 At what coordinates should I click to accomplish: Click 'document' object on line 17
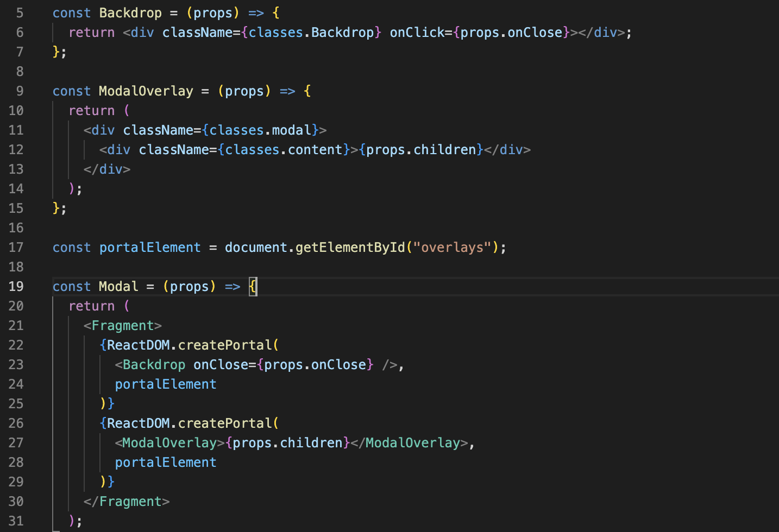(x=256, y=248)
